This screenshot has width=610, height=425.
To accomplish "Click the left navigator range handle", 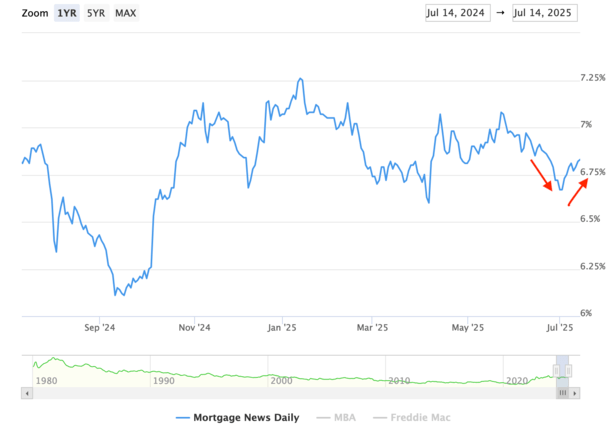I will point(556,371).
